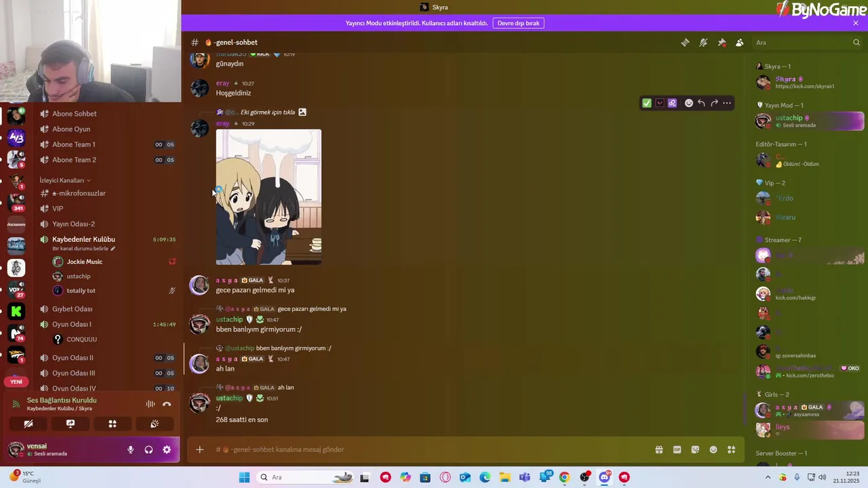Start screen share from voice panel
868x488 pixels.
pos(71,424)
